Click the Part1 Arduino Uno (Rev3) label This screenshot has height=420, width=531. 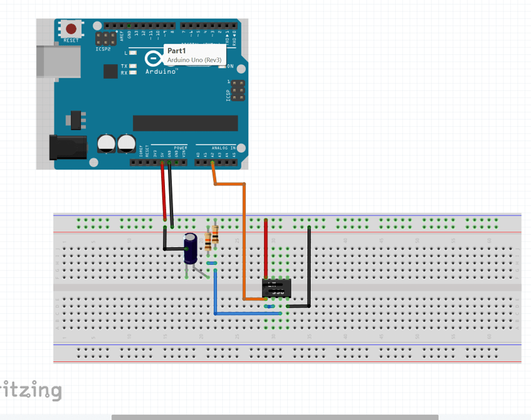tap(194, 55)
